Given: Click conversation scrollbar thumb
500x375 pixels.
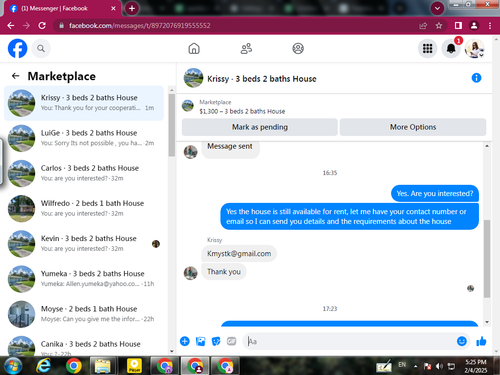Looking at the screenshot, I should click(487, 259).
